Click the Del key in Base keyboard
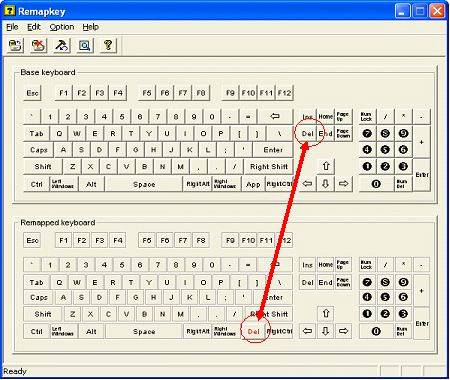Image resolution: width=450 pixels, height=380 pixels. click(x=308, y=134)
